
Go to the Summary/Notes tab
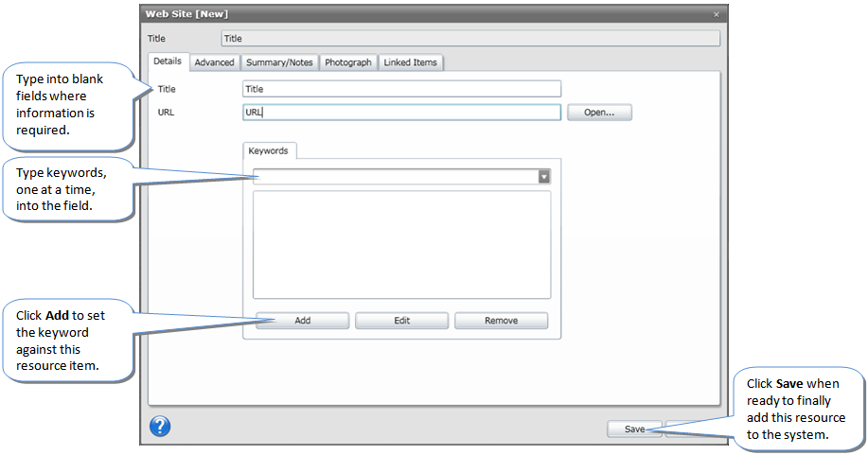point(279,62)
